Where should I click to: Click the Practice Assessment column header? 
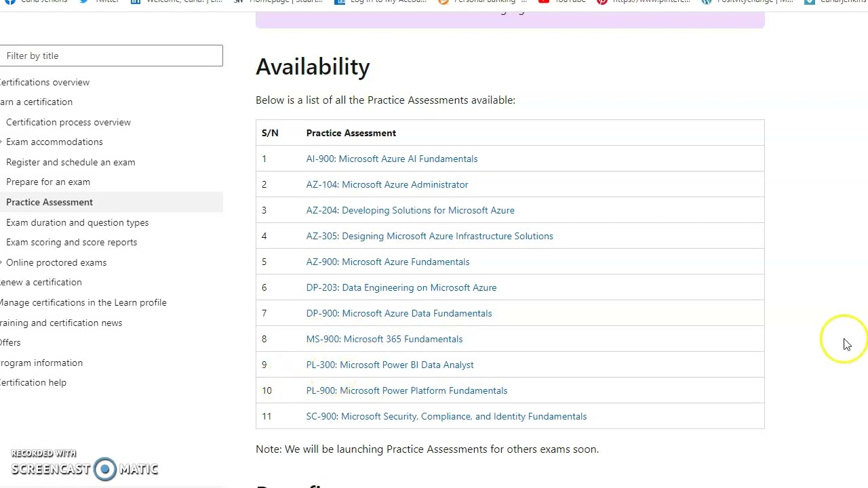coord(351,133)
